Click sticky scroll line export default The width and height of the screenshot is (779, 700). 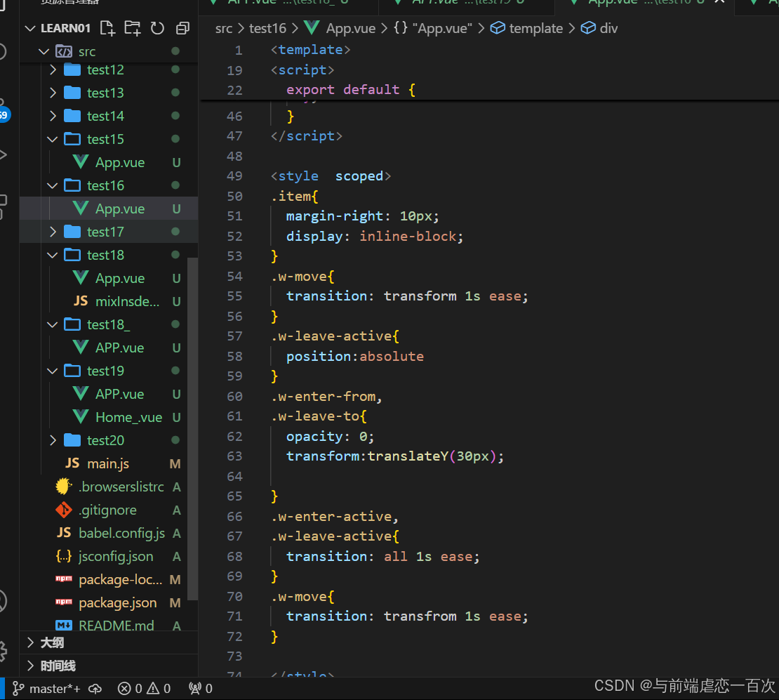click(350, 90)
